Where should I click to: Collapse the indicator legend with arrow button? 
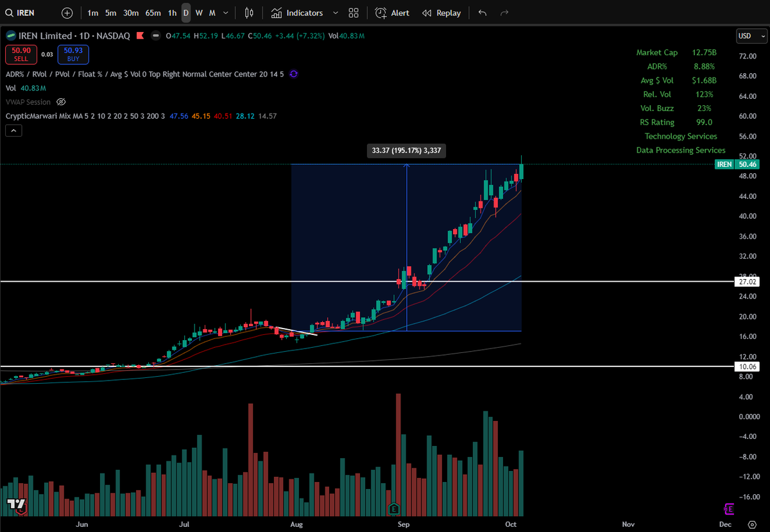point(14,130)
